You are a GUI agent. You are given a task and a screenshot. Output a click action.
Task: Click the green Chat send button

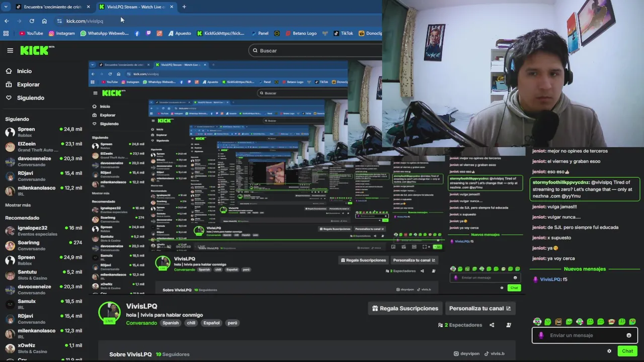627,351
